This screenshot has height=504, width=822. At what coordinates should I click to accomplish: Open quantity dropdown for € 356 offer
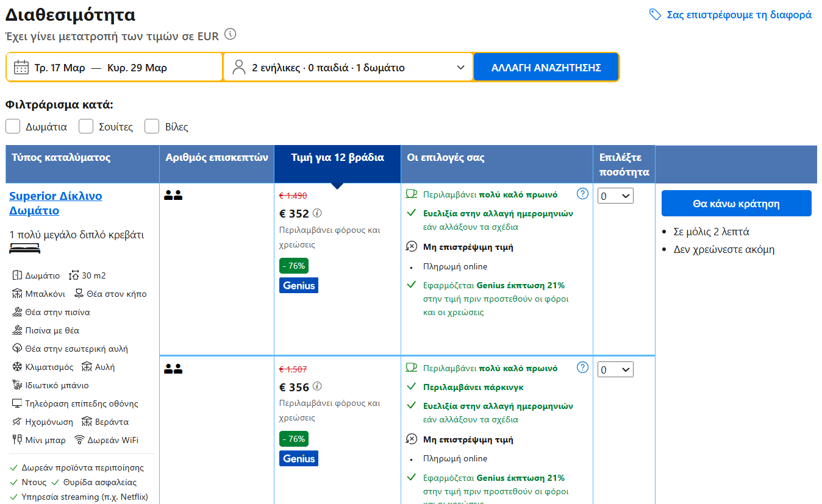click(615, 370)
